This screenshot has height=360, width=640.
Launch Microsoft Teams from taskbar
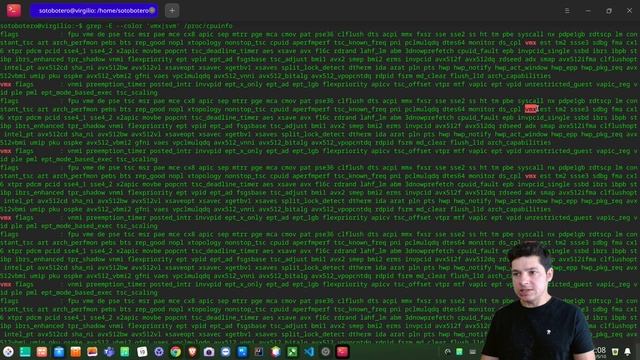[109, 352]
